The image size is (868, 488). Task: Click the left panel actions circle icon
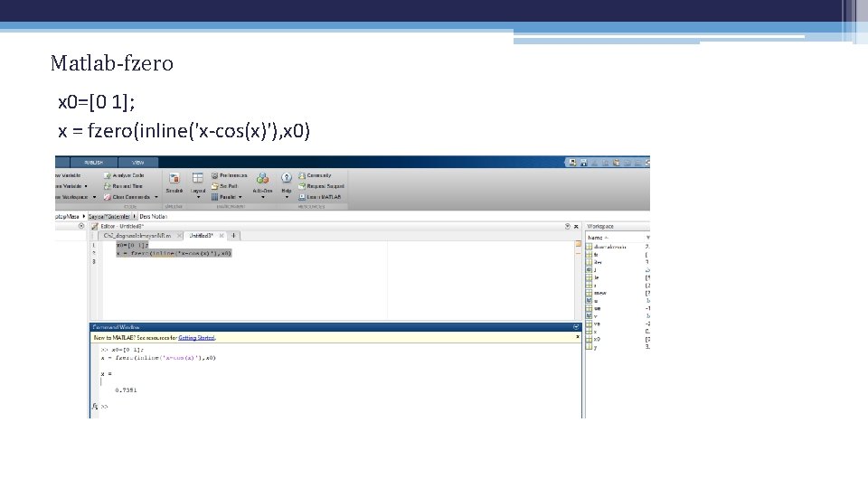click(81, 226)
